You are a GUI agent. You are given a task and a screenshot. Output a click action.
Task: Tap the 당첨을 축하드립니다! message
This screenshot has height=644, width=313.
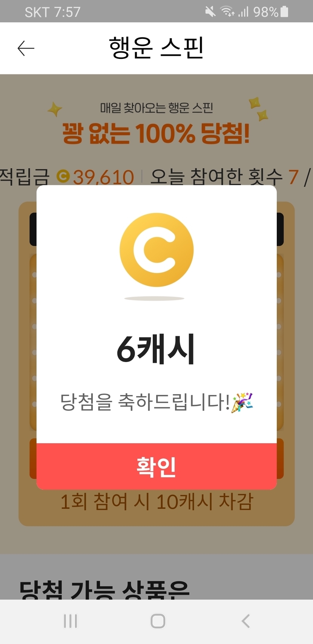point(145,402)
